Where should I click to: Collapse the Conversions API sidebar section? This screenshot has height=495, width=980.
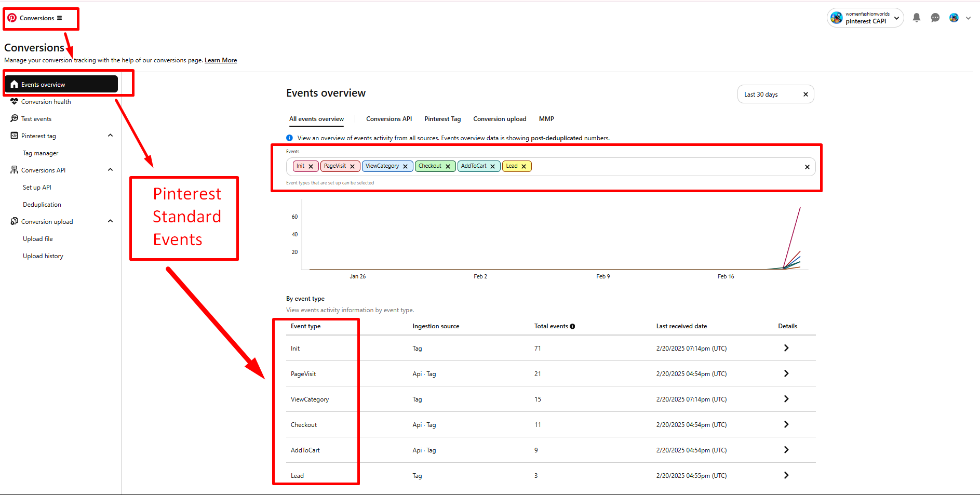(x=110, y=170)
